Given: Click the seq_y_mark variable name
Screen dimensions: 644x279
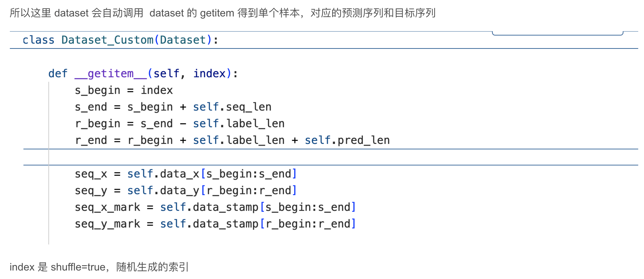Looking at the screenshot, I should pos(108,224).
